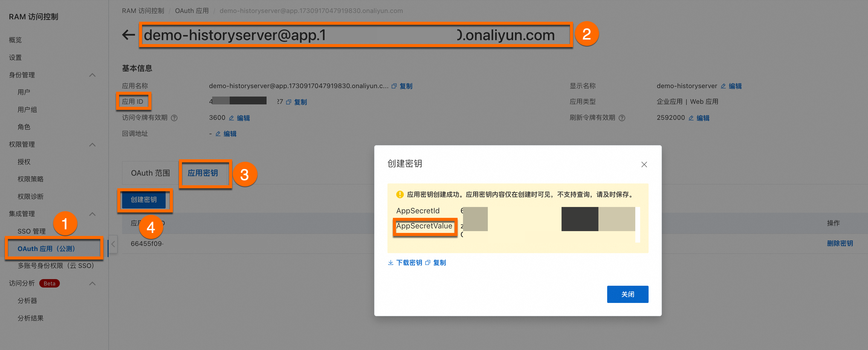Switch to the OAuth 范围 tab

click(150, 173)
